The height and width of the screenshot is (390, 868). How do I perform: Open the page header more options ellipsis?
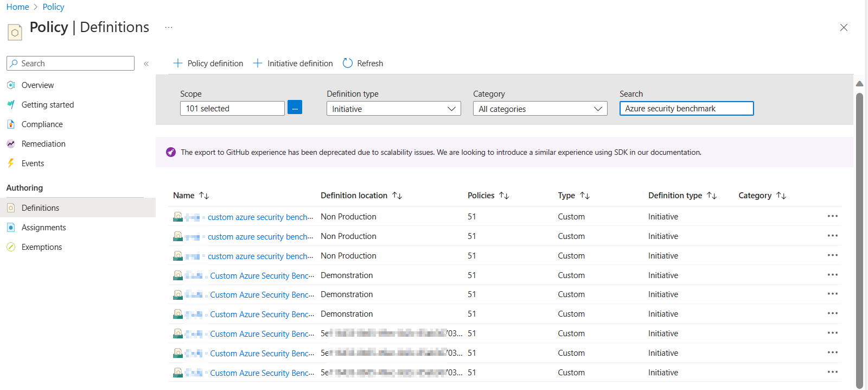[x=169, y=27]
